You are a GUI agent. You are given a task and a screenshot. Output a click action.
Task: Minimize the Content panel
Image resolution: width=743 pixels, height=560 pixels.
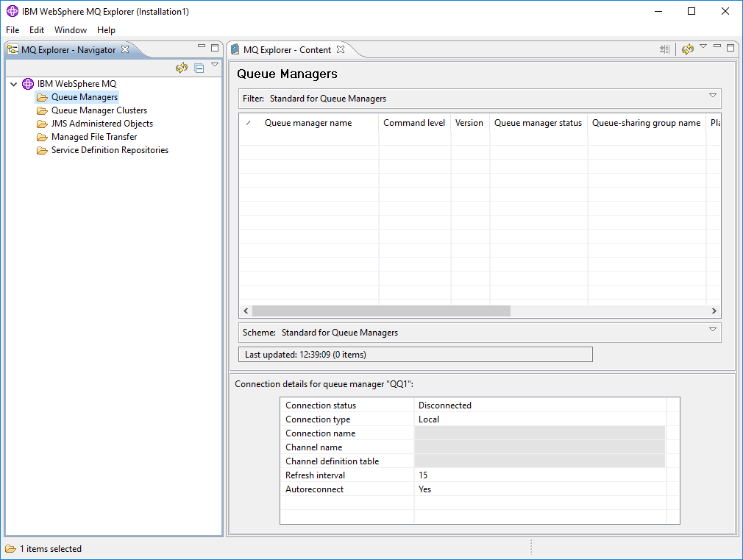click(717, 46)
